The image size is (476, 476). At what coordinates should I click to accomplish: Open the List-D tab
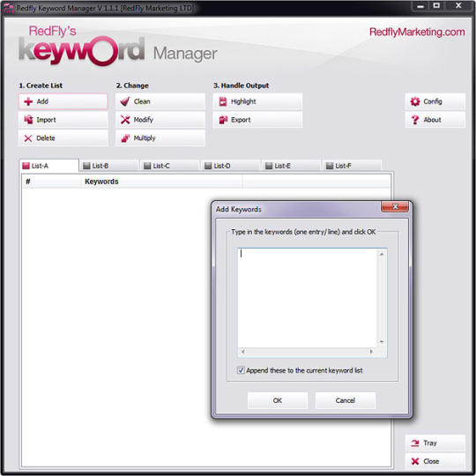tap(230, 166)
